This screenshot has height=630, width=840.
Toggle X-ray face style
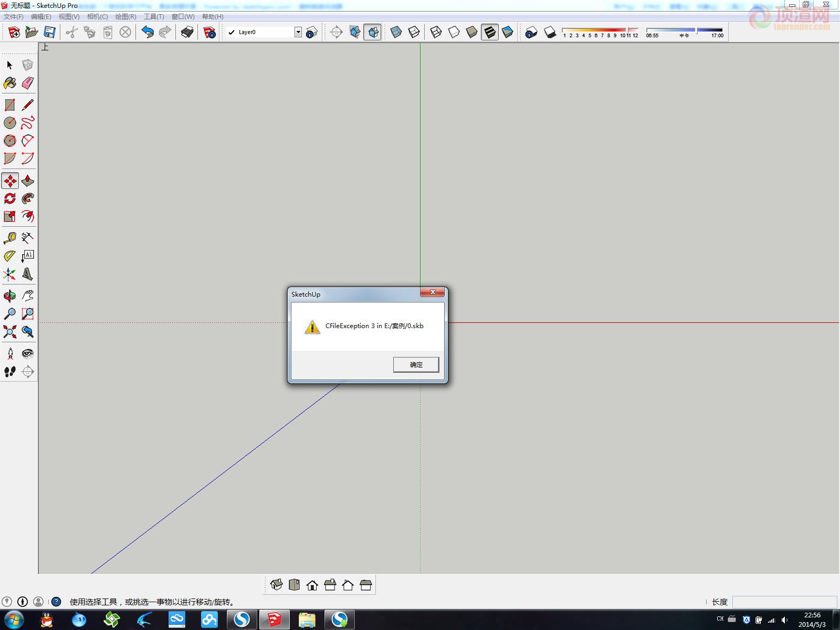[x=396, y=33]
